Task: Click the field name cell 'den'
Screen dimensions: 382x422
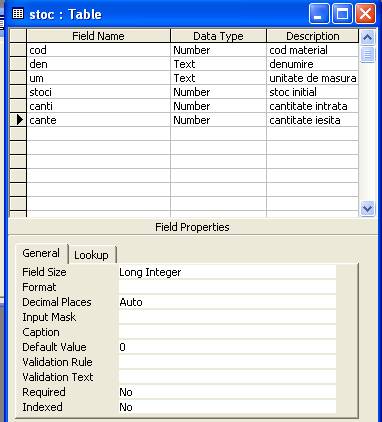Action: [x=99, y=64]
